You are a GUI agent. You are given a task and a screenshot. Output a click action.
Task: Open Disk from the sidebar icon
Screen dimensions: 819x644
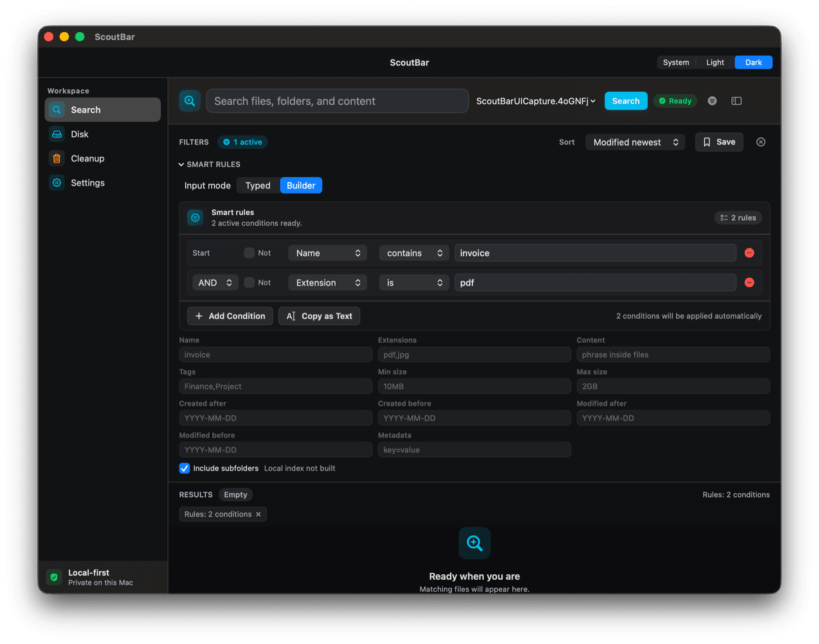point(57,134)
